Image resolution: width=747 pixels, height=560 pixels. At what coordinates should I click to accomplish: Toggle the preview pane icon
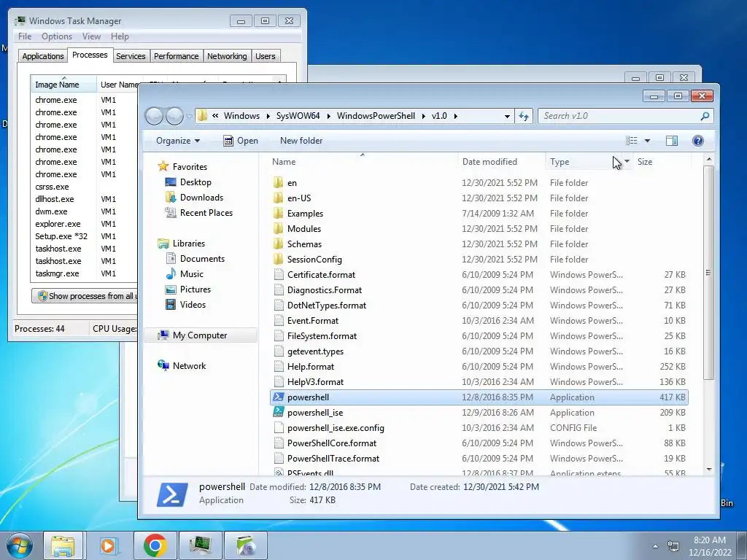click(672, 141)
